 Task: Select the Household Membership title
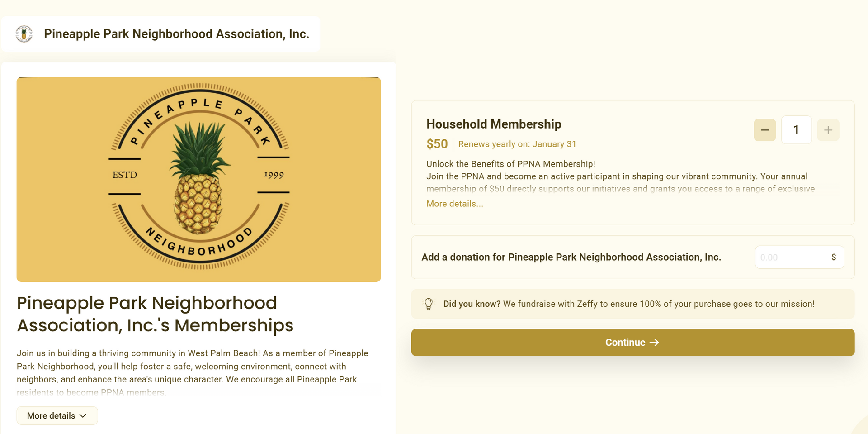tap(494, 124)
